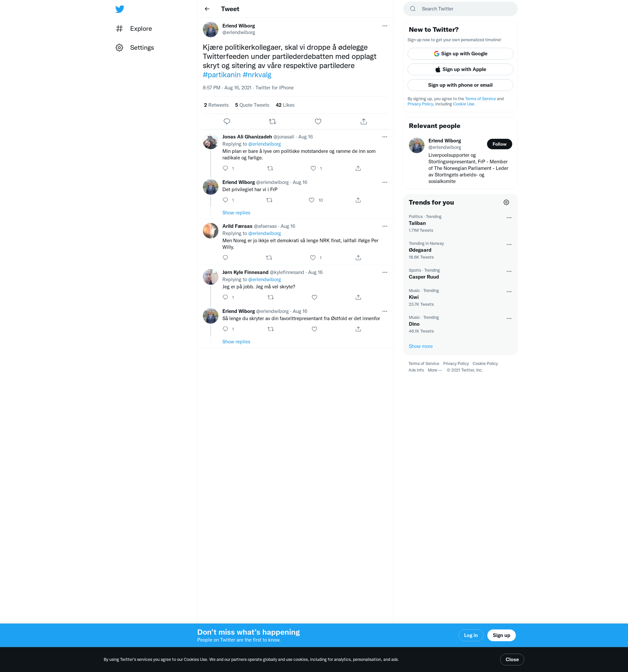Share the main tweet via share icon
Screen dimensions: 628x672
pyautogui.click(x=363, y=121)
